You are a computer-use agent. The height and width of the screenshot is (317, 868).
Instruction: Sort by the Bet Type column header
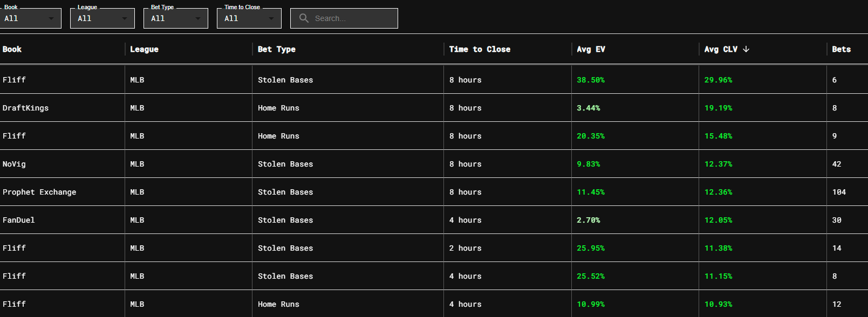point(277,49)
